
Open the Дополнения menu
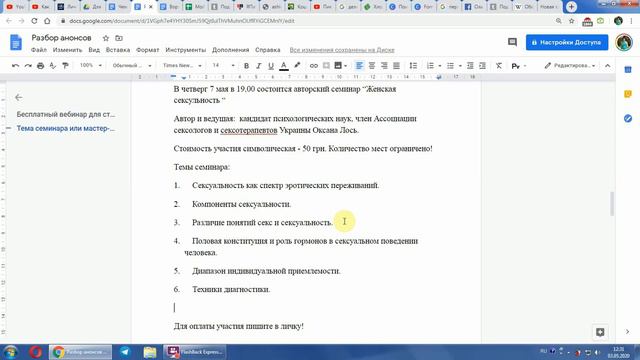(x=231, y=50)
